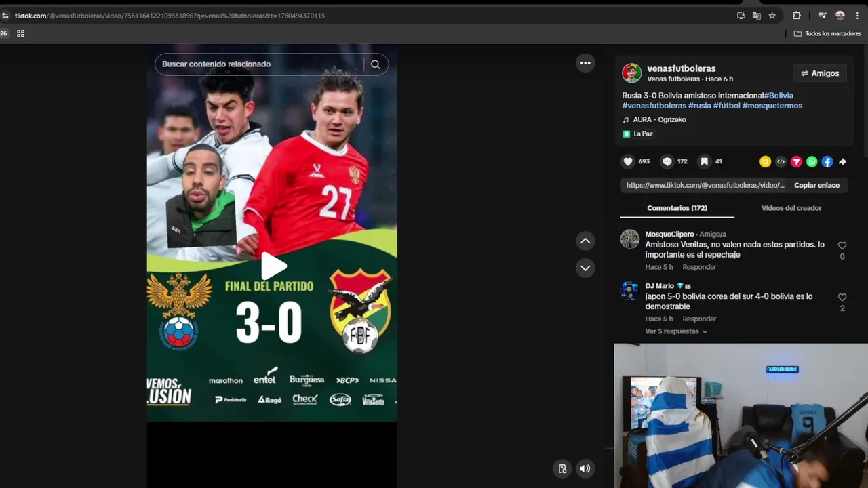
Task: Open venasfutboleras profile avatar
Action: click(x=631, y=73)
